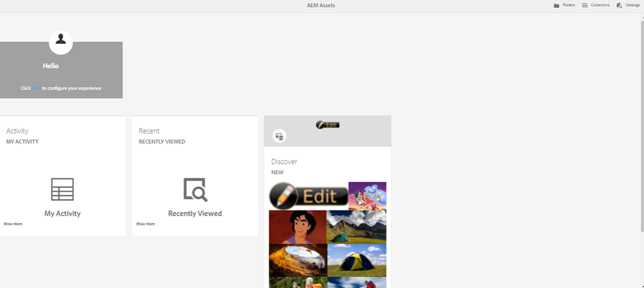644x288 pixels.
Task: Open the Catalogs menu item
Action: coord(632,5)
